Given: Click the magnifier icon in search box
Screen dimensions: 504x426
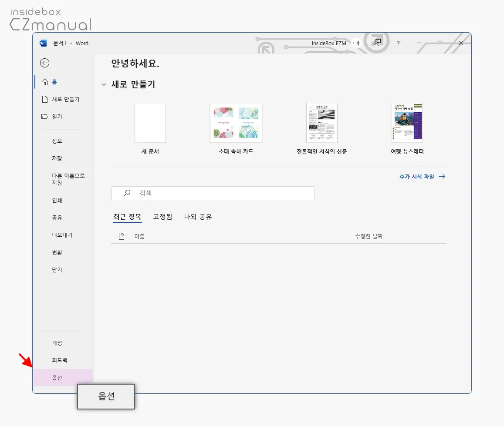Looking at the screenshot, I should (x=127, y=193).
